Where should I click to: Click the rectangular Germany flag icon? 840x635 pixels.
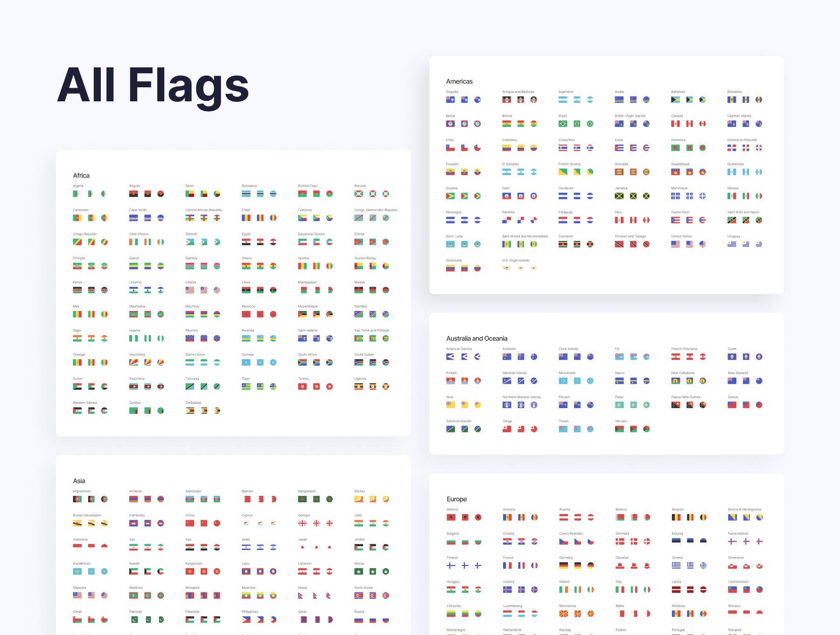point(564,565)
